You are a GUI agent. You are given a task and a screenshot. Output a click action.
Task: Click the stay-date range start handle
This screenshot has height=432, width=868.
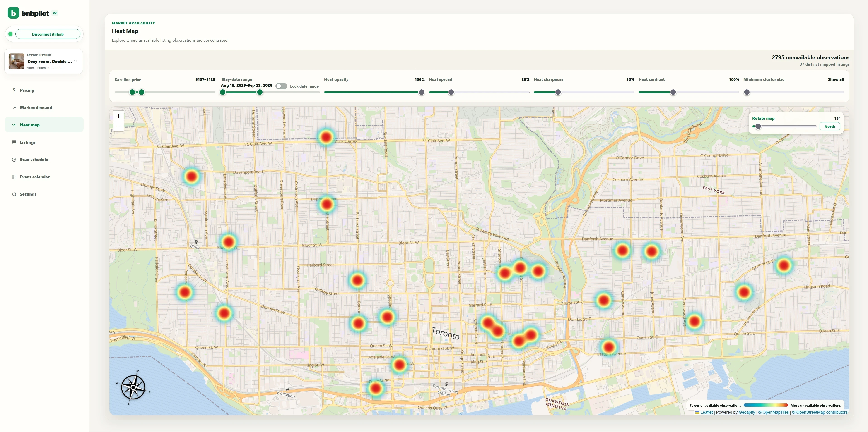(x=223, y=92)
